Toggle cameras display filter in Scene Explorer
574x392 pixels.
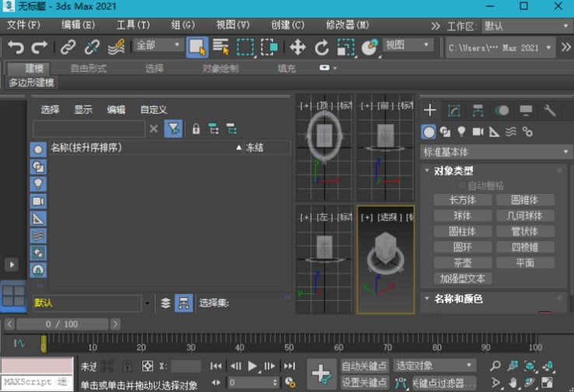pyautogui.click(x=38, y=201)
